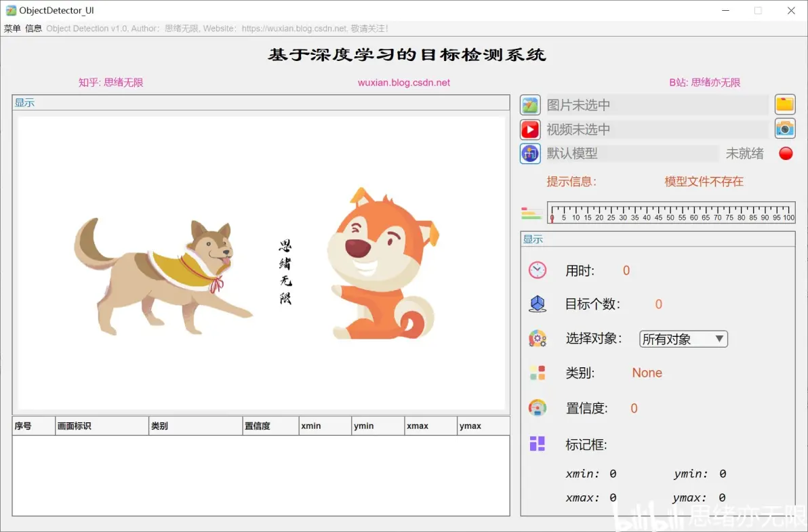Click the xmax column header
The height and width of the screenshot is (532, 808).
coord(431,426)
